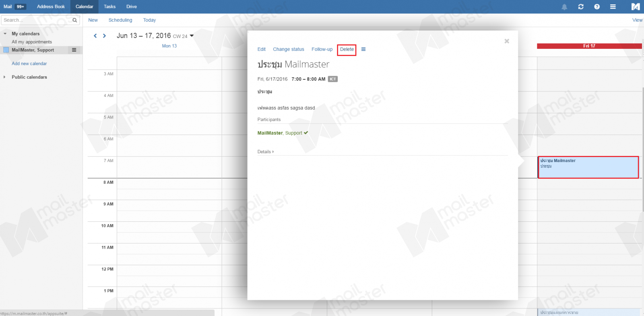This screenshot has height=316, width=644.
Task: Click Change status link
Action: pos(289,49)
